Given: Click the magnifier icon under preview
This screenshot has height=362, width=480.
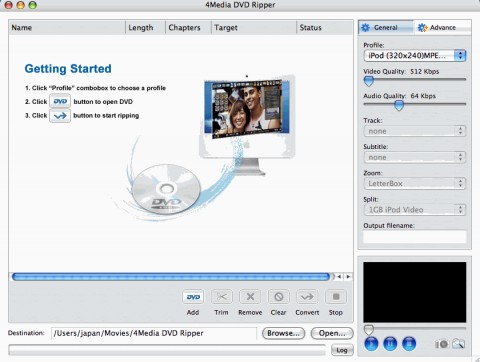Looking at the screenshot, I should 459,344.
